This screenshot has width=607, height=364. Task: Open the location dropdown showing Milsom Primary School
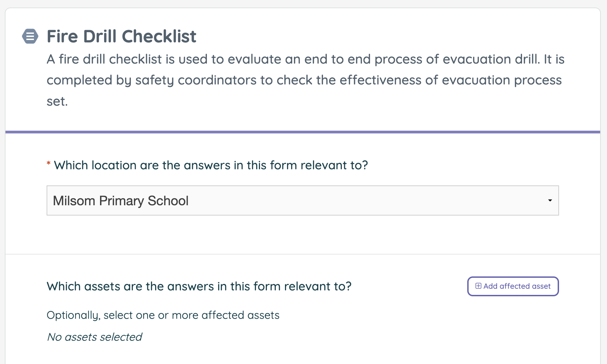(302, 200)
